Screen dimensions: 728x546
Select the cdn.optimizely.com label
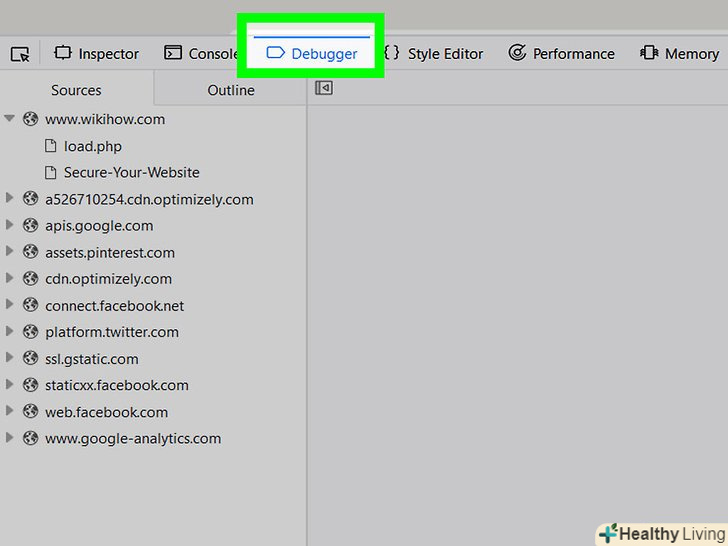108,279
